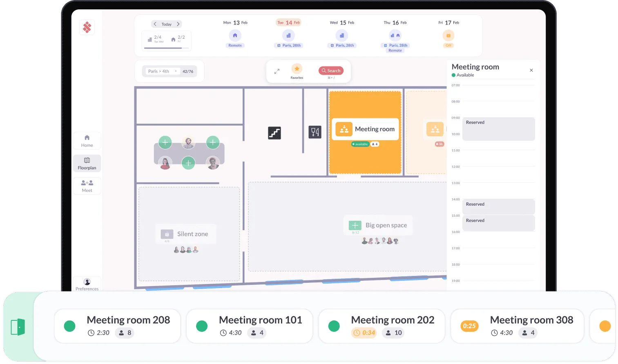618x364 pixels.
Task: Click the stairs icon on the floorplan
Action: point(274,133)
